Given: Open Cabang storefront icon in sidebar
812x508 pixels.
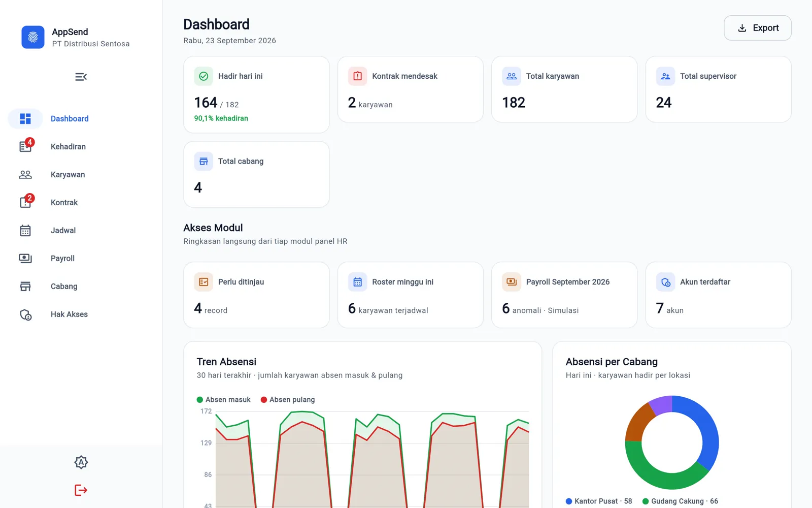Looking at the screenshot, I should [25, 286].
